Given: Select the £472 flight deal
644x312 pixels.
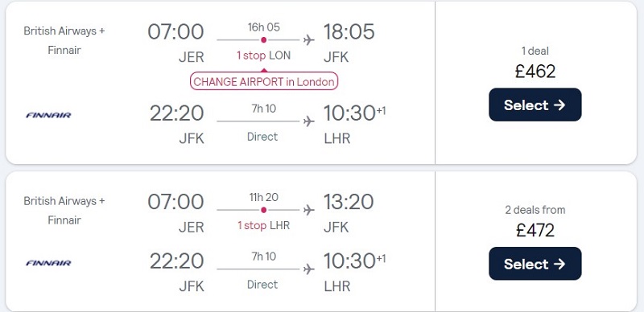Looking at the screenshot, I should tap(535, 264).
